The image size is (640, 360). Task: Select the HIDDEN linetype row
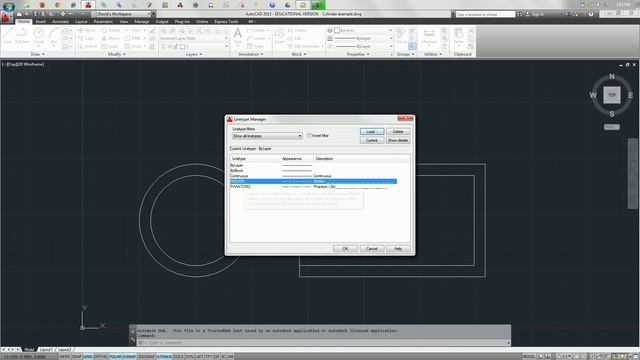tap(313, 181)
